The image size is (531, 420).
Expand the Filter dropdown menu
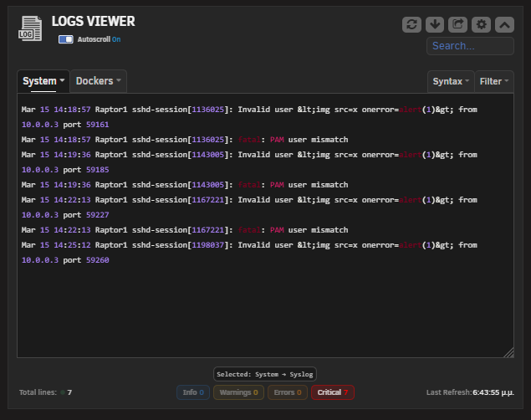point(494,82)
